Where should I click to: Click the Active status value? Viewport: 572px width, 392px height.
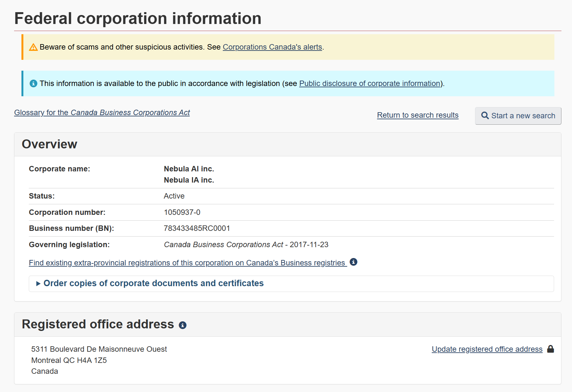174,196
